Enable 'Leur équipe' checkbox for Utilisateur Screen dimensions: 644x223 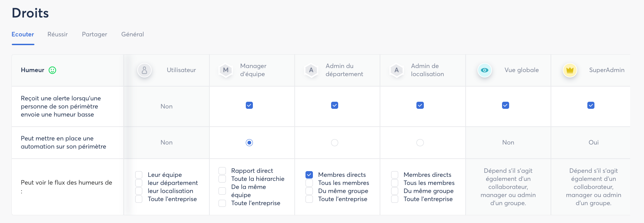pyautogui.click(x=139, y=175)
